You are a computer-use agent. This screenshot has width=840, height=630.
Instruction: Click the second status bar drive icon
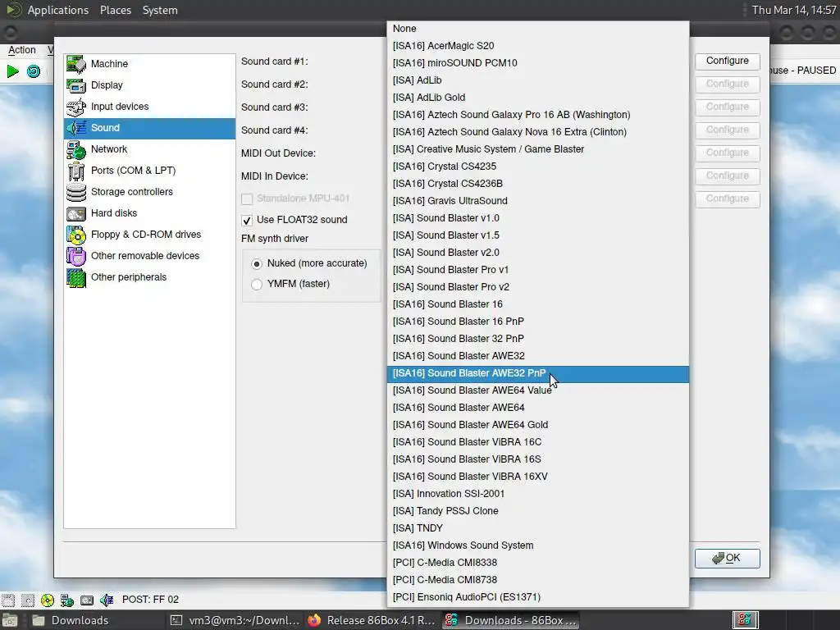click(x=27, y=600)
